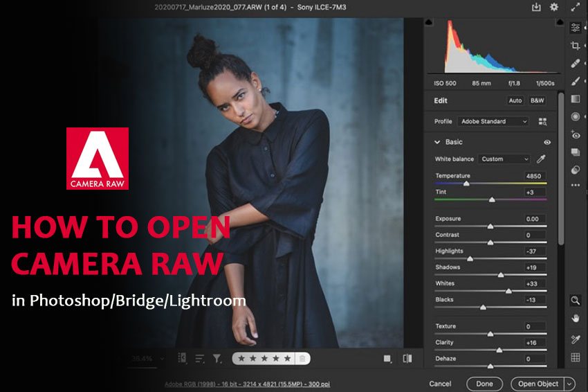Toggle highlight clipping warning in histogram
This screenshot has width=588, height=392.
coord(560,22)
